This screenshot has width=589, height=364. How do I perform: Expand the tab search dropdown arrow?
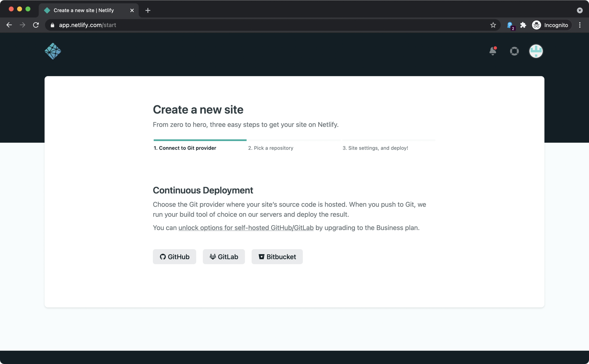coord(580,10)
